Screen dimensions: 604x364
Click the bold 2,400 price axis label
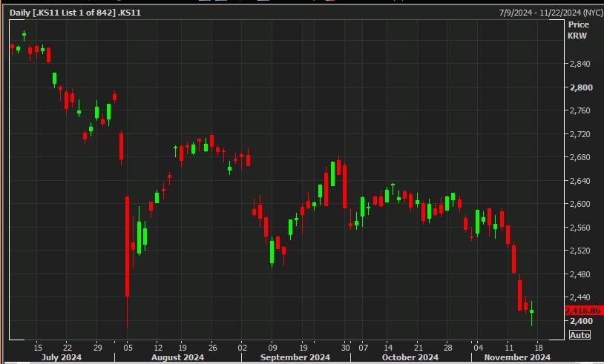pyautogui.click(x=581, y=321)
